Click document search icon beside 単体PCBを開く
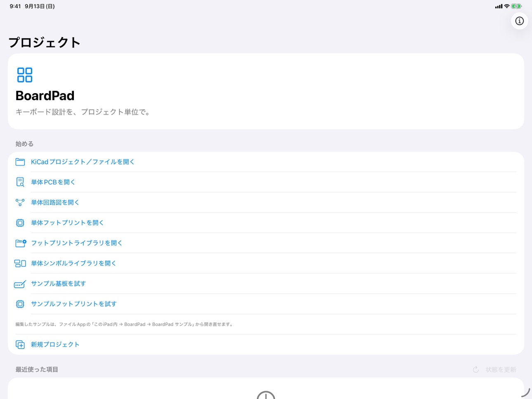Image resolution: width=532 pixels, height=399 pixels. coord(20,182)
